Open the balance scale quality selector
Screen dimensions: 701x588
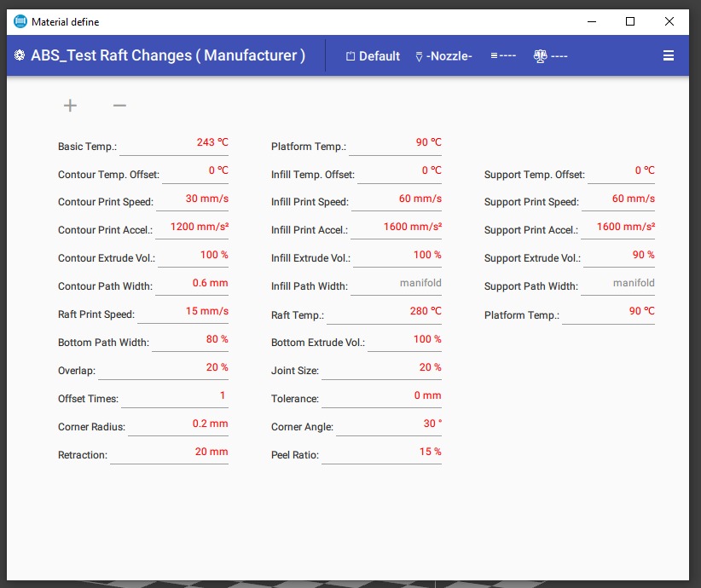[x=550, y=56]
